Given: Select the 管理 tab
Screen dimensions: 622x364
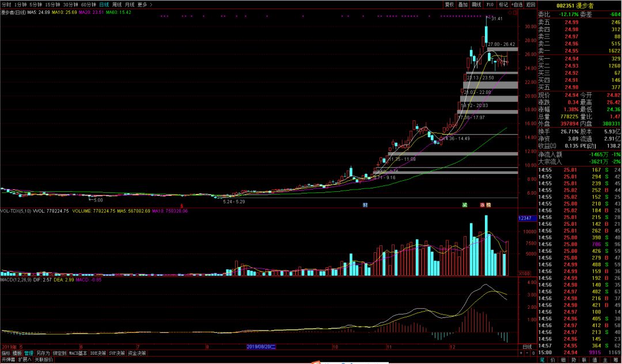Looking at the screenshot, I should tap(29, 353).
